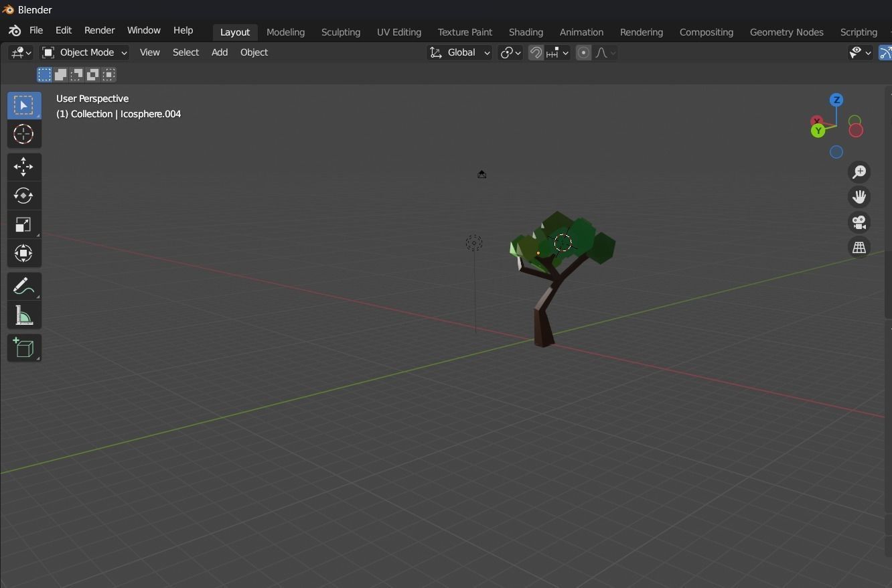Switch to the Layout workspace tab
The height and width of the screenshot is (588, 892).
coord(235,32)
